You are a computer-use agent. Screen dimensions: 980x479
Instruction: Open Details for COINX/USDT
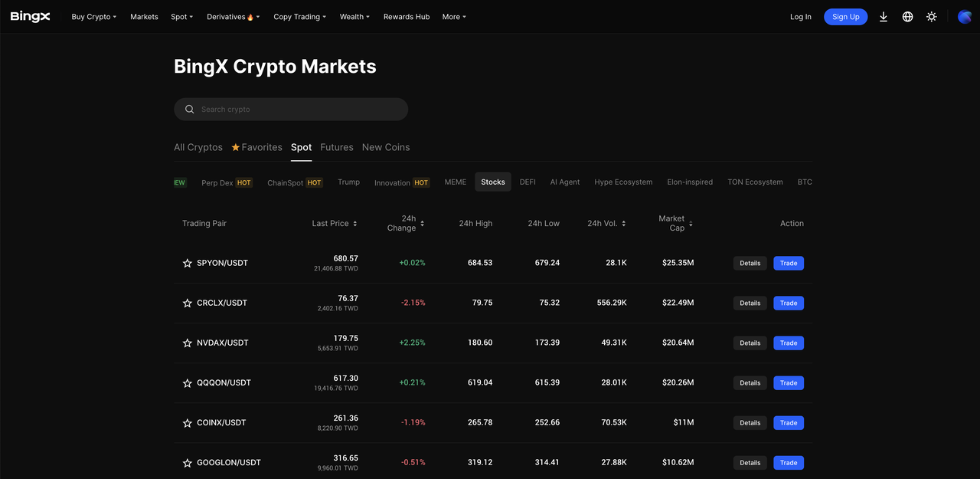750,422
